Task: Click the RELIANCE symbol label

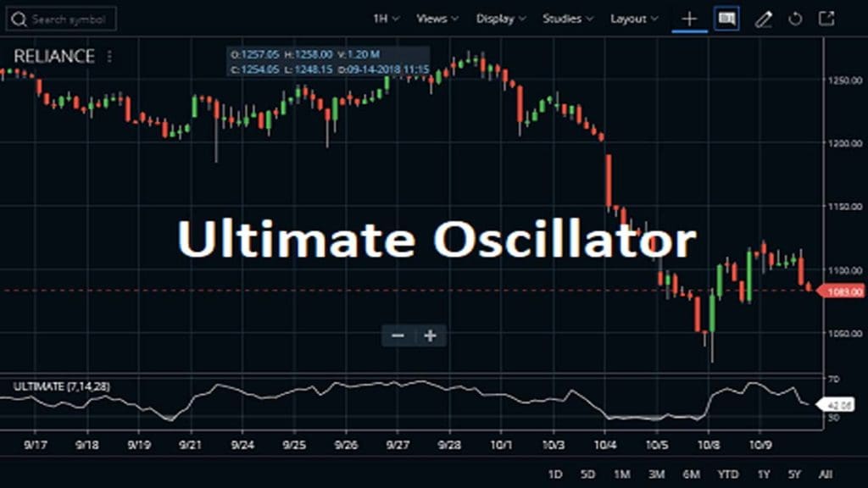Action: pyautogui.click(x=54, y=56)
